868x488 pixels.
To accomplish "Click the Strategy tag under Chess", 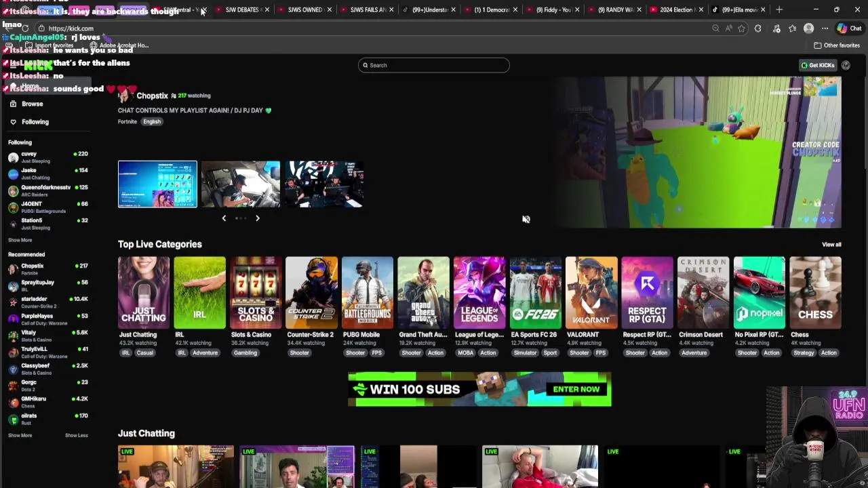I will pos(804,353).
